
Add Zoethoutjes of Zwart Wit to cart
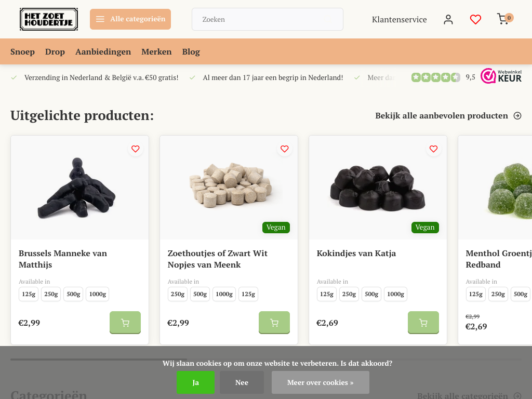(x=274, y=323)
